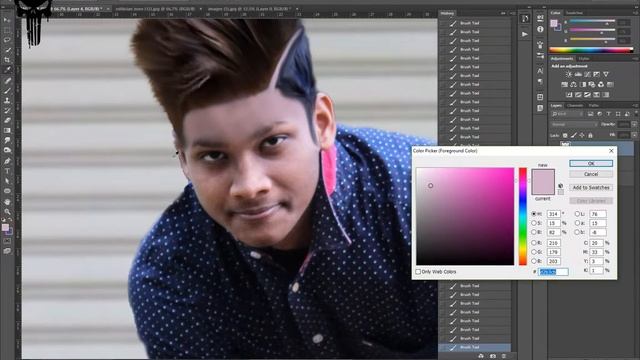This screenshot has height=360, width=640.
Task: Open the Info panel icon
Action: click(540, 29)
